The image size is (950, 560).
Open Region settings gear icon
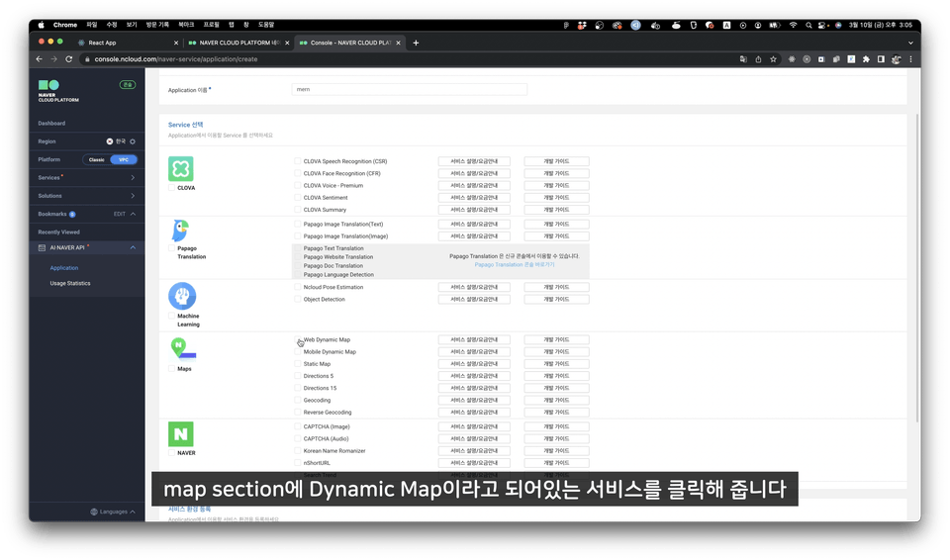pyautogui.click(x=133, y=141)
